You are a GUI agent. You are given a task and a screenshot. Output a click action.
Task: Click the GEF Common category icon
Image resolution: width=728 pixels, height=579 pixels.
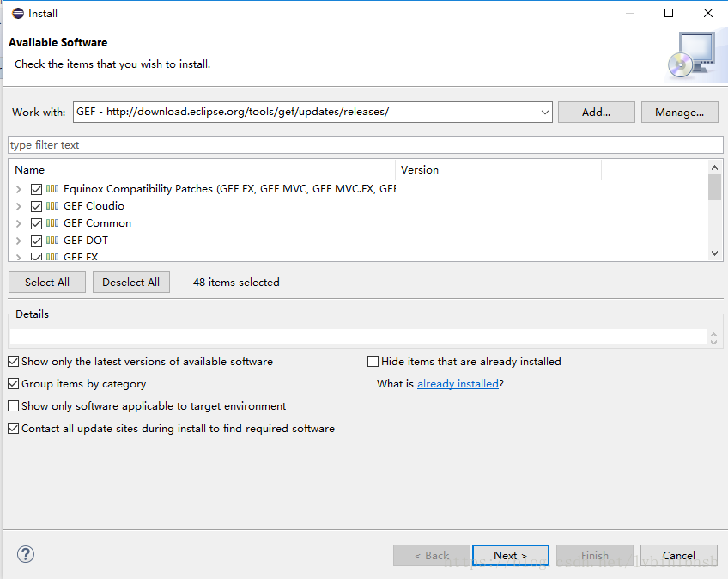tap(52, 223)
